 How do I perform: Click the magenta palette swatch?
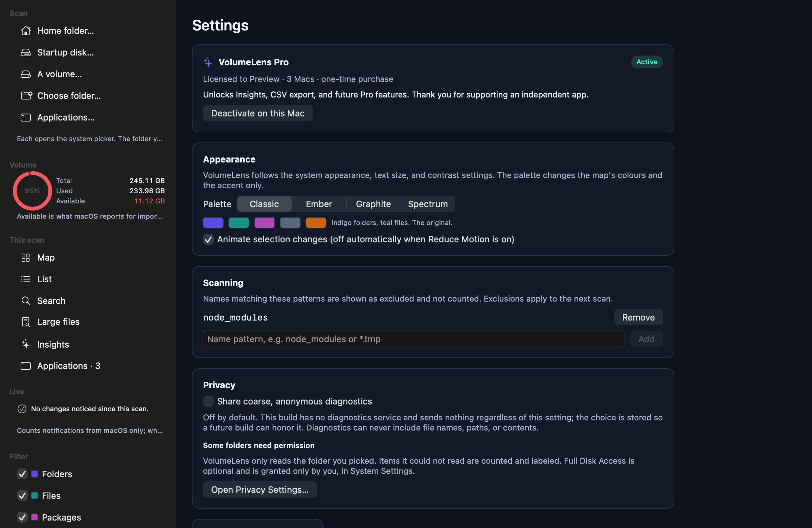point(265,222)
